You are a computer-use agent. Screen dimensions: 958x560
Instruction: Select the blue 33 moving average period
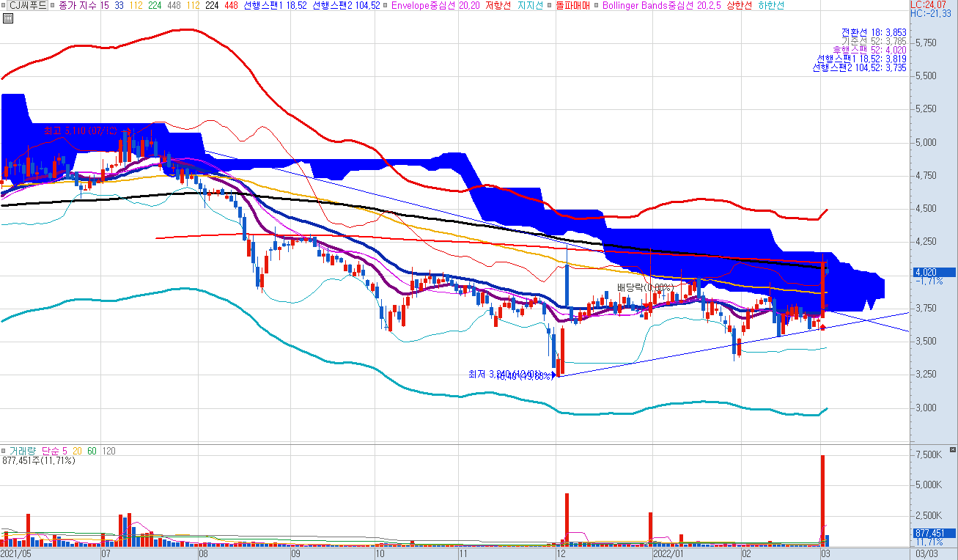point(119,5)
